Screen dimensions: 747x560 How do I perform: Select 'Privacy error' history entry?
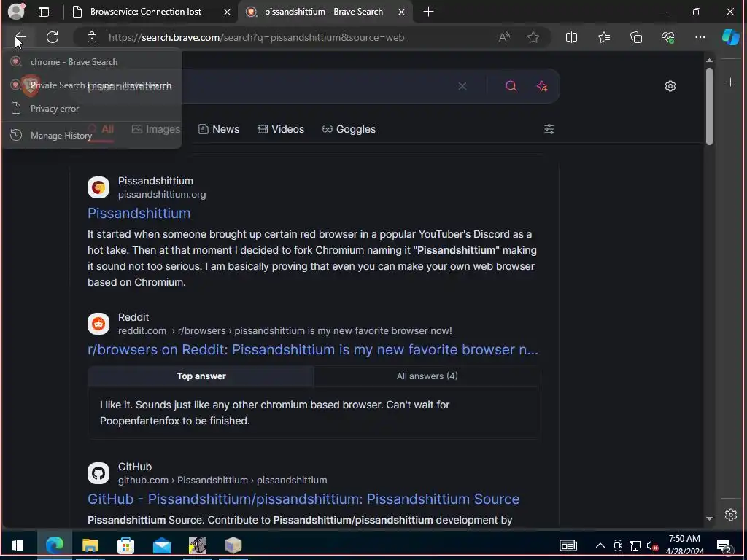point(91,109)
